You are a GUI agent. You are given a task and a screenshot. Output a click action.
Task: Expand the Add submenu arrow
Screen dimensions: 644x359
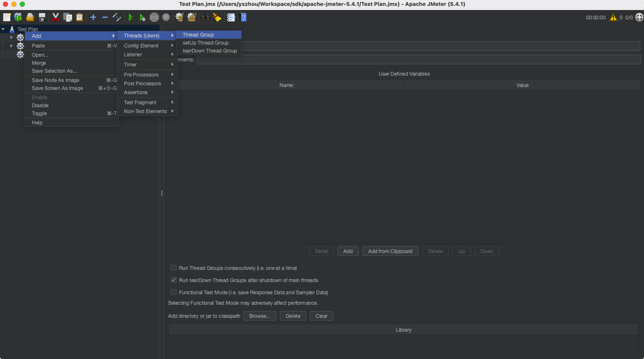tap(113, 36)
